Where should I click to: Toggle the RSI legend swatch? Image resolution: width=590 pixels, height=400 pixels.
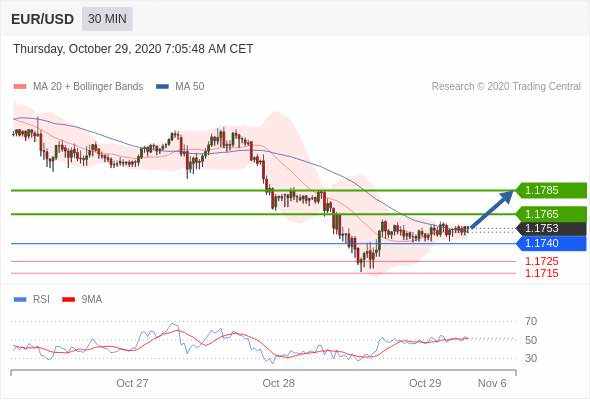tap(20, 300)
